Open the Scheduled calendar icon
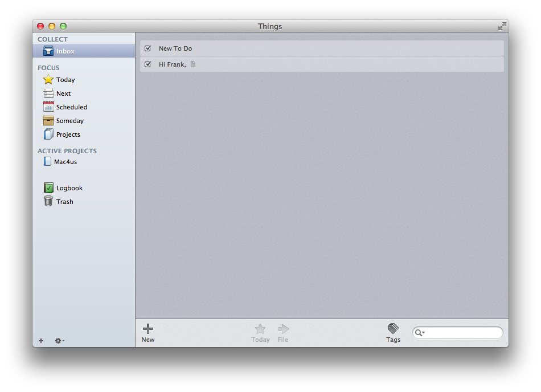Screen dimensions: 541x392 tap(48, 107)
